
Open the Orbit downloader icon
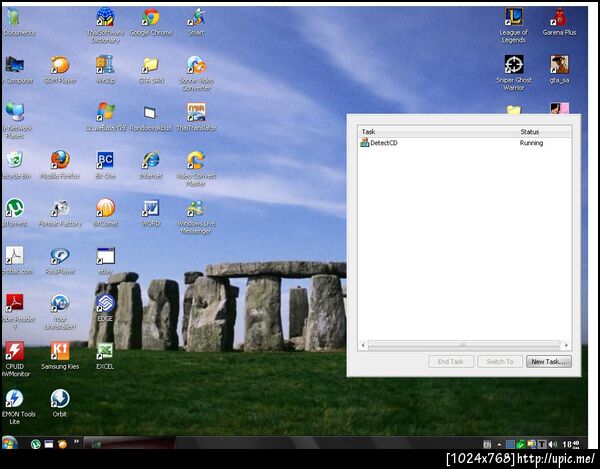[60, 403]
